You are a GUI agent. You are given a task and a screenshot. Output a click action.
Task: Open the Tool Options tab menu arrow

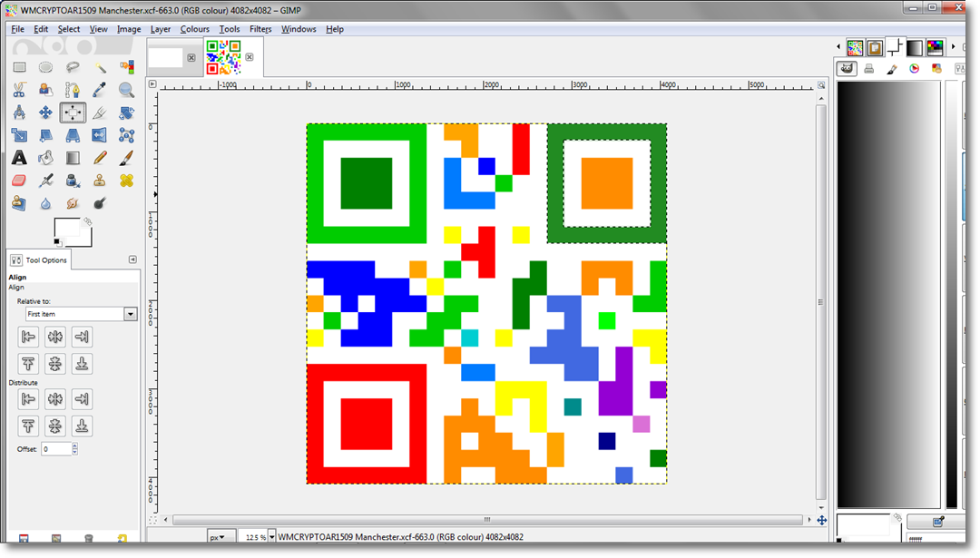[132, 259]
